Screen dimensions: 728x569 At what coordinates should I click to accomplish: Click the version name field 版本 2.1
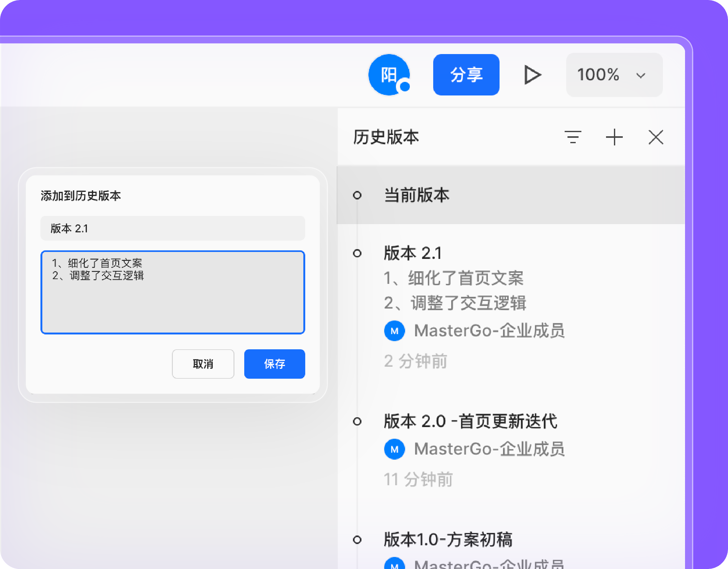(173, 229)
